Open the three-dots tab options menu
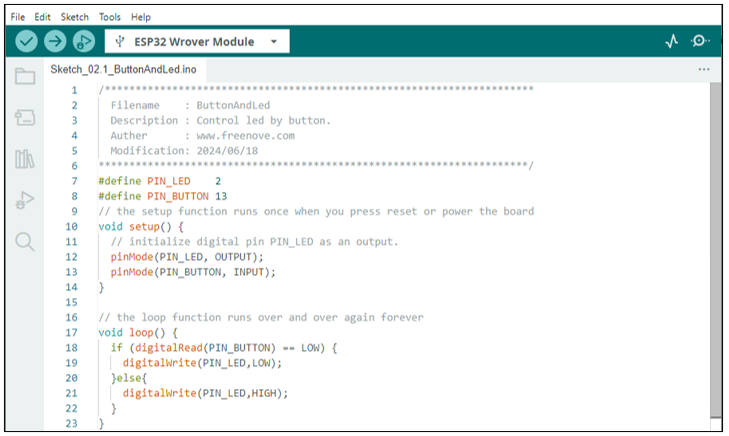Viewport: 729px width, 436px height. [704, 69]
